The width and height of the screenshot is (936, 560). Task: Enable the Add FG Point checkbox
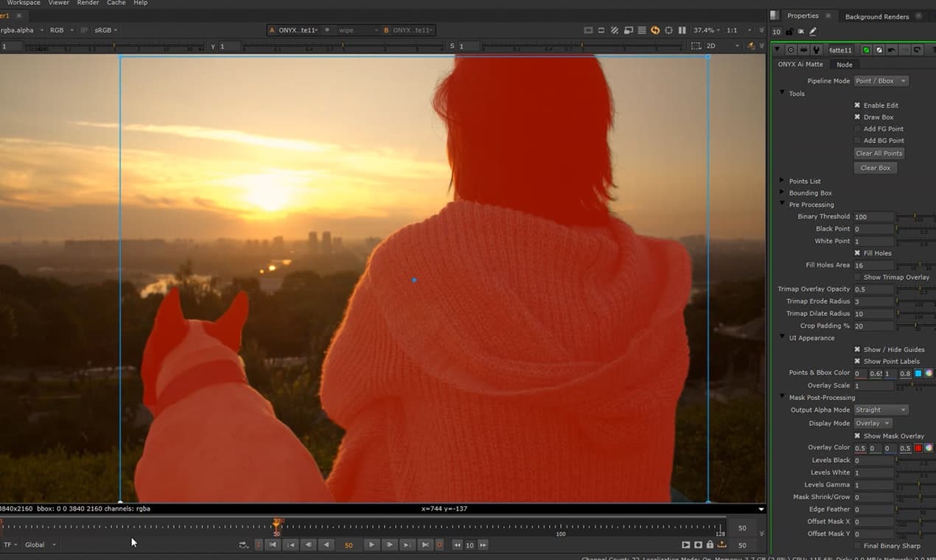[858, 128]
